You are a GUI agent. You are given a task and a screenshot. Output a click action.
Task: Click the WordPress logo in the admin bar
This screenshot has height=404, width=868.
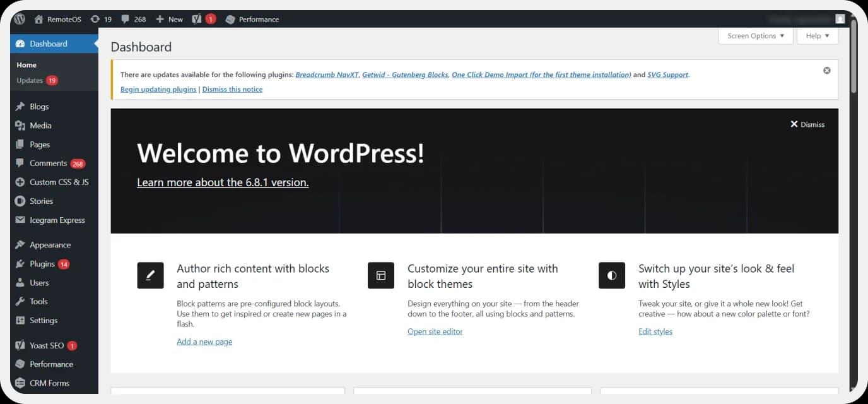click(x=18, y=18)
